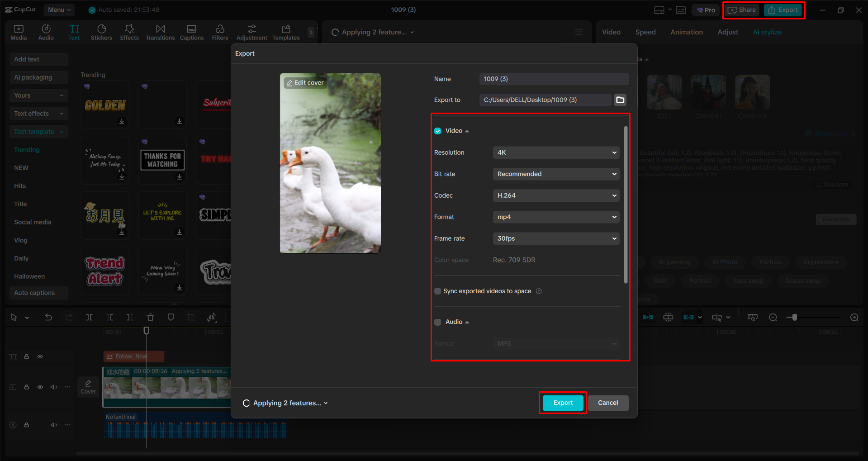Enable Sync exported videos to space
Viewport: 868px width, 461px height.
(437, 291)
